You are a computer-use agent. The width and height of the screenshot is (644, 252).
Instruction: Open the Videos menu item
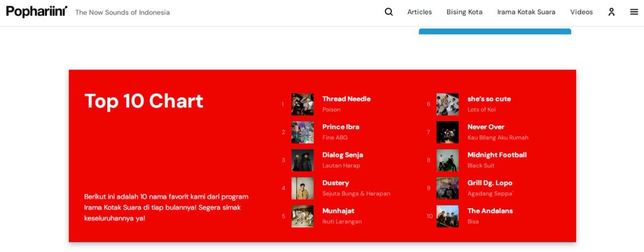coord(581,12)
